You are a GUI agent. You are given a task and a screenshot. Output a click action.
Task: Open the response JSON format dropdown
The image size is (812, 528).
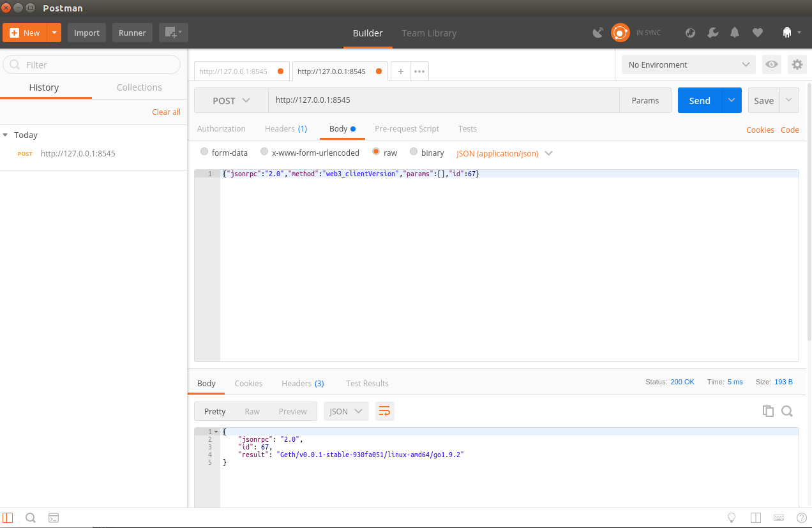[346, 411]
